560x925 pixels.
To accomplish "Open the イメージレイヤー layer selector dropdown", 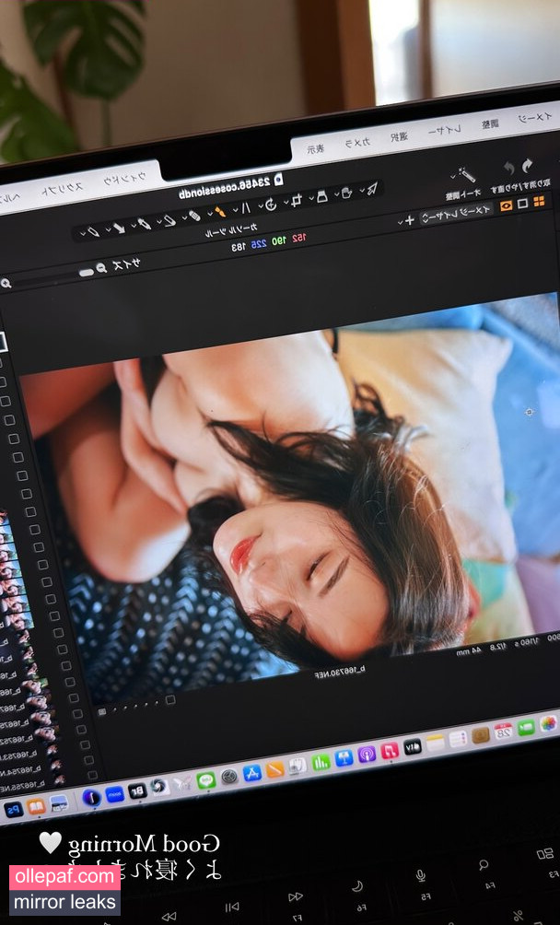I will (x=456, y=214).
